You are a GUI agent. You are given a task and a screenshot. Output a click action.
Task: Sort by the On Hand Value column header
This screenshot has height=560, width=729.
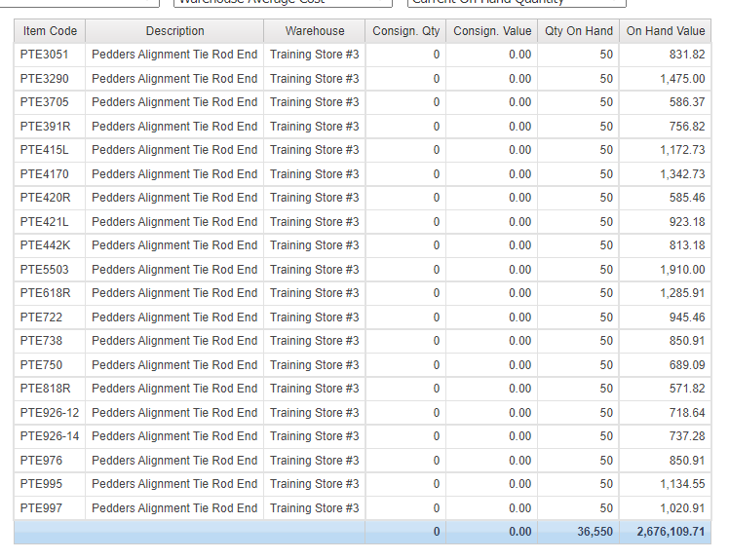[x=666, y=31]
